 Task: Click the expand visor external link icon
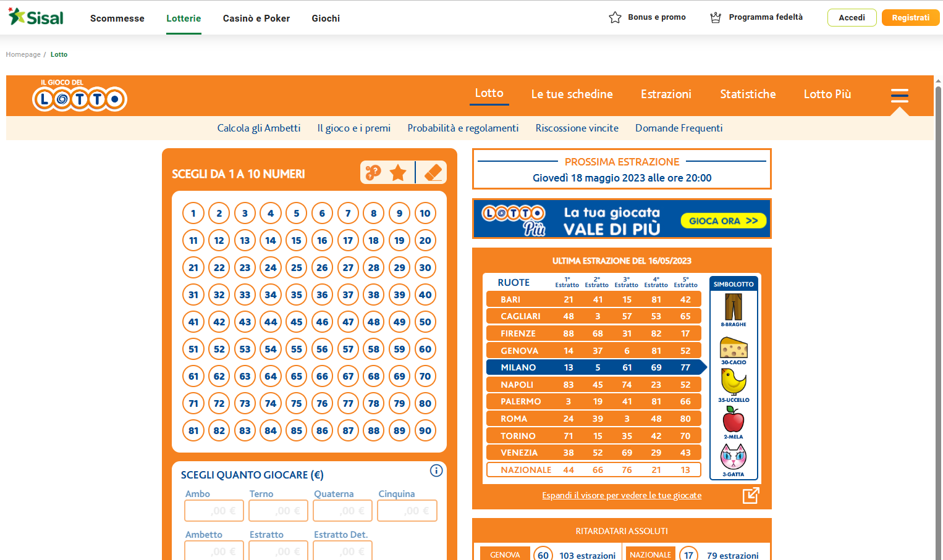click(x=751, y=495)
